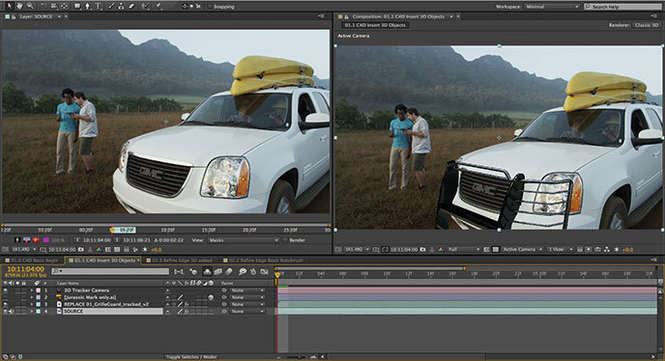Open the Full resolution dropdown
Screen dimensions: 665x361
point(464,249)
